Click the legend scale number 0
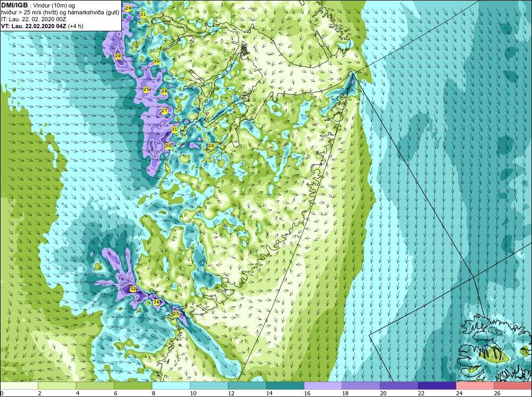 (x=2, y=393)
